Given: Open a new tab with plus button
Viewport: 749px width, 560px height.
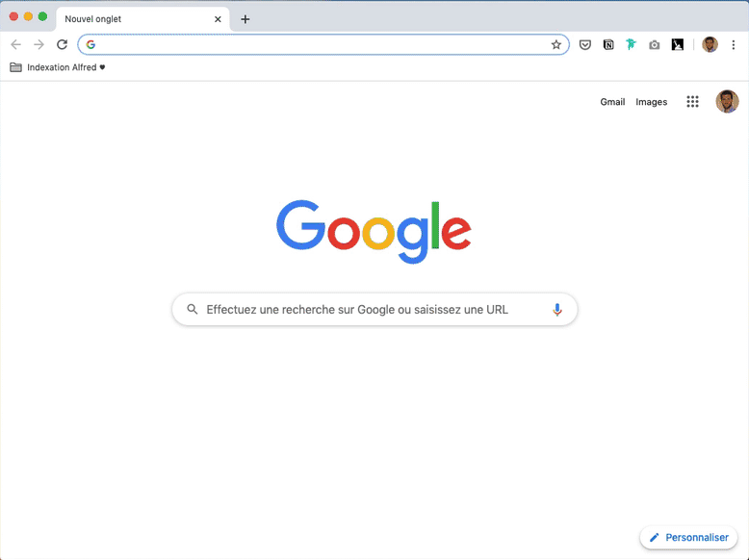Looking at the screenshot, I should (245, 19).
